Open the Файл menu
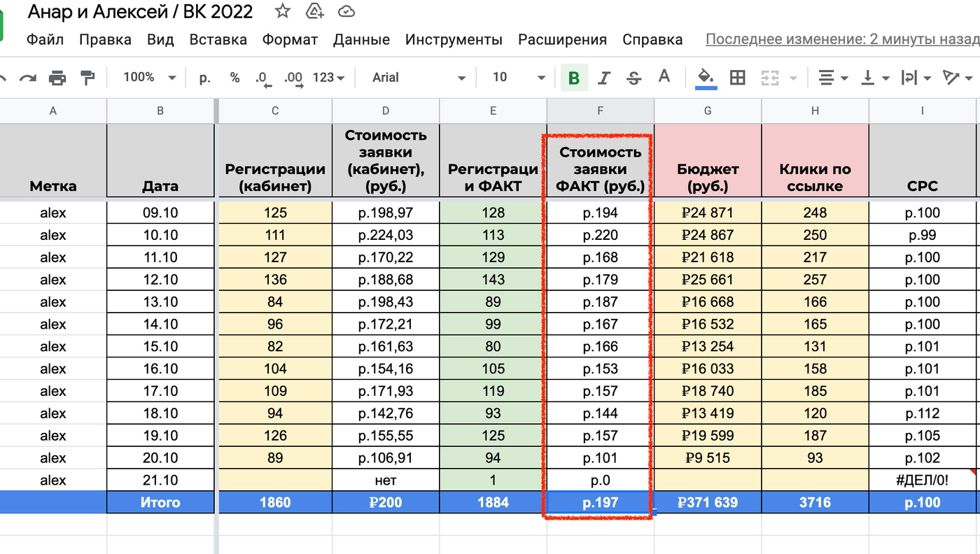Screen dimensions: 980x554 tap(45, 40)
